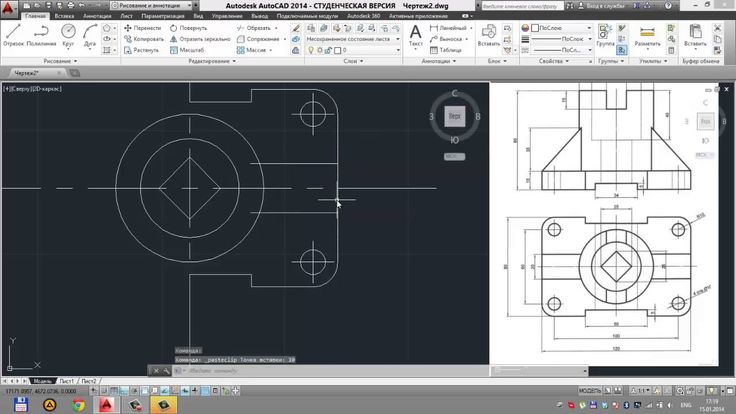The height and width of the screenshot is (414, 736).
Task: Open the Layer Properties manager icon
Action: (x=311, y=28)
